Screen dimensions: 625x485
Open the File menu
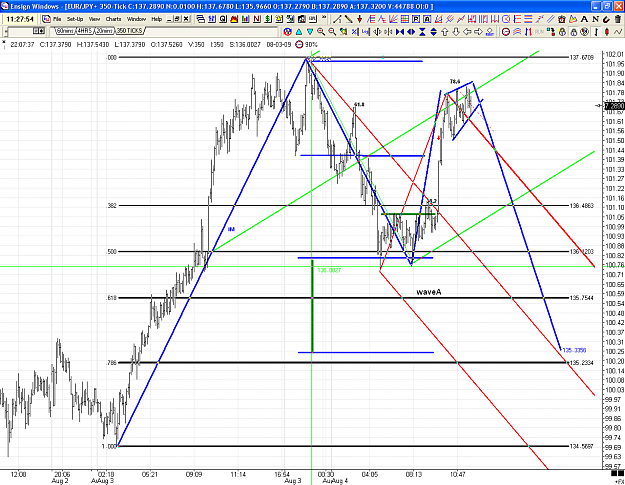coord(57,19)
